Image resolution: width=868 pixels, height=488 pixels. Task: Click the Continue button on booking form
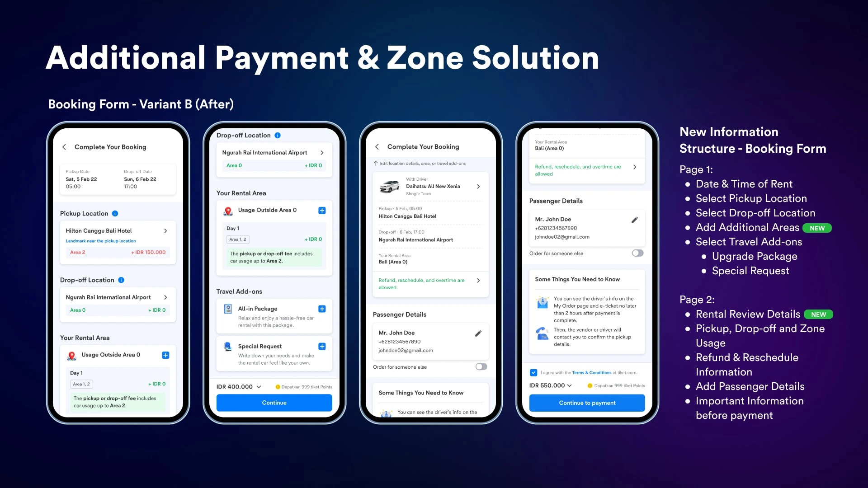click(274, 403)
